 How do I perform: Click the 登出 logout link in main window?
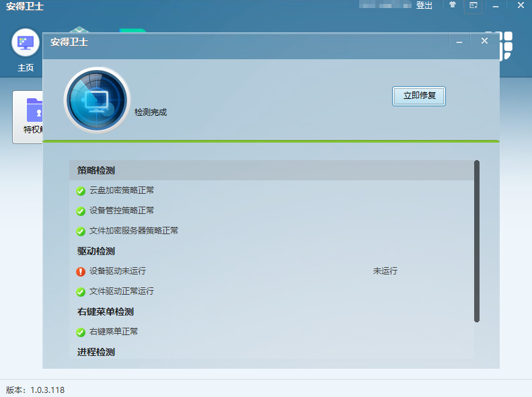coord(424,5)
